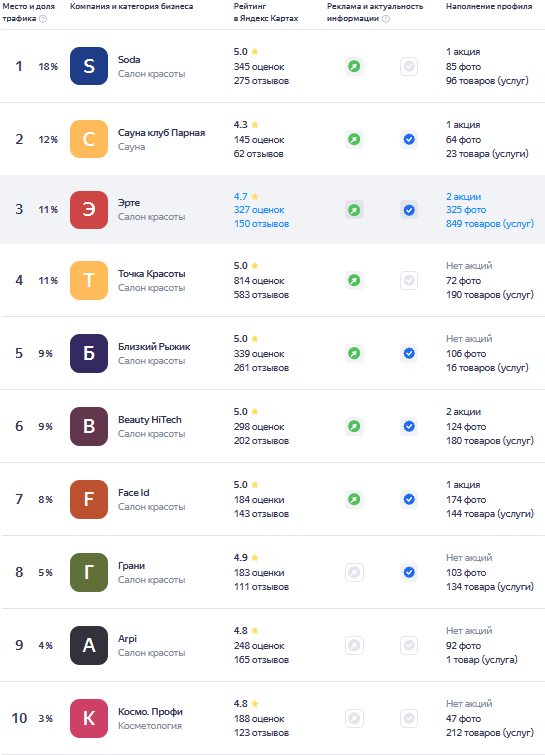
Task: Click the dark A logo of Arpi
Action: [89, 645]
